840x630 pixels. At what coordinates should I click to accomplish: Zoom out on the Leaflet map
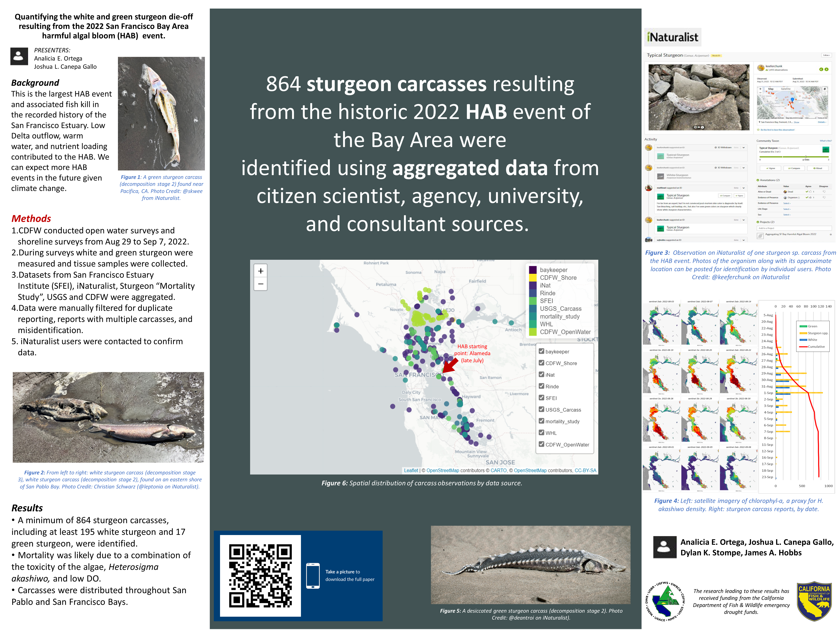[x=260, y=284]
